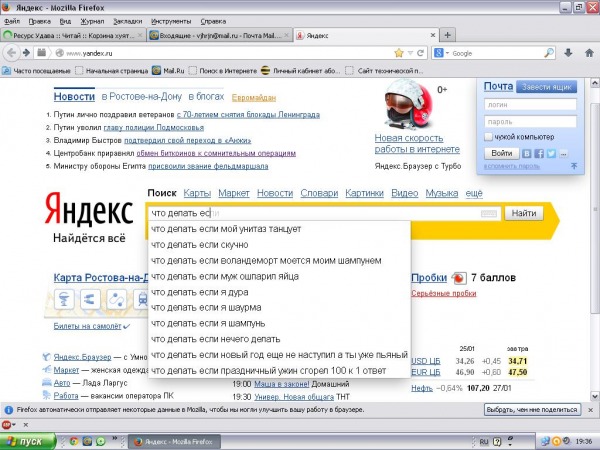Open the Журнал menu
This screenshot has width=600, height=450.
(92, 21)
